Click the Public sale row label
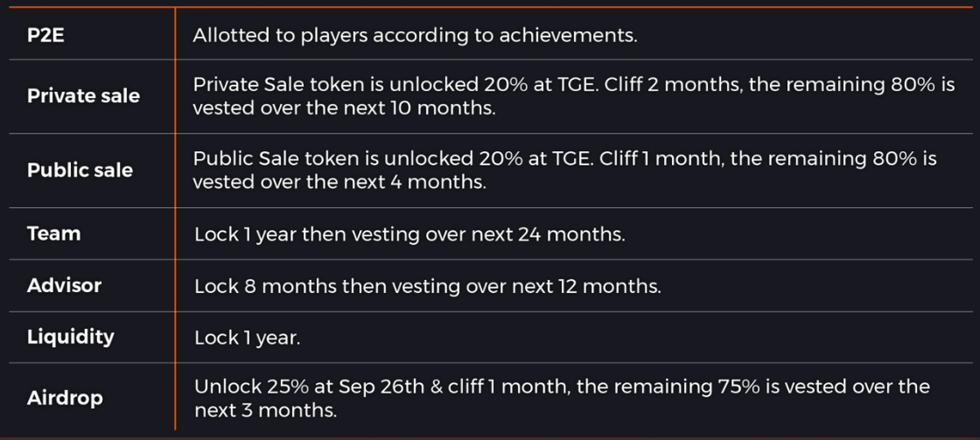This screenshot has width=980, height=440. (x=80, y=171)
